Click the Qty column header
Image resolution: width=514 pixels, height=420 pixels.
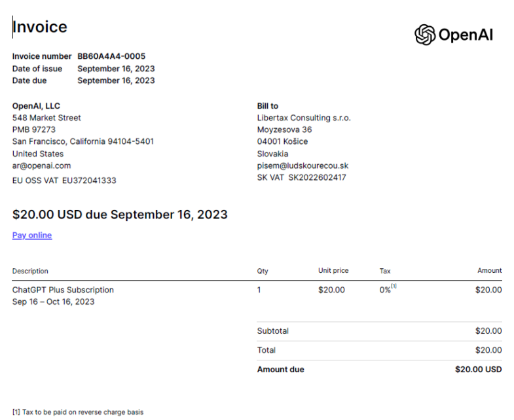pos(263,271)
